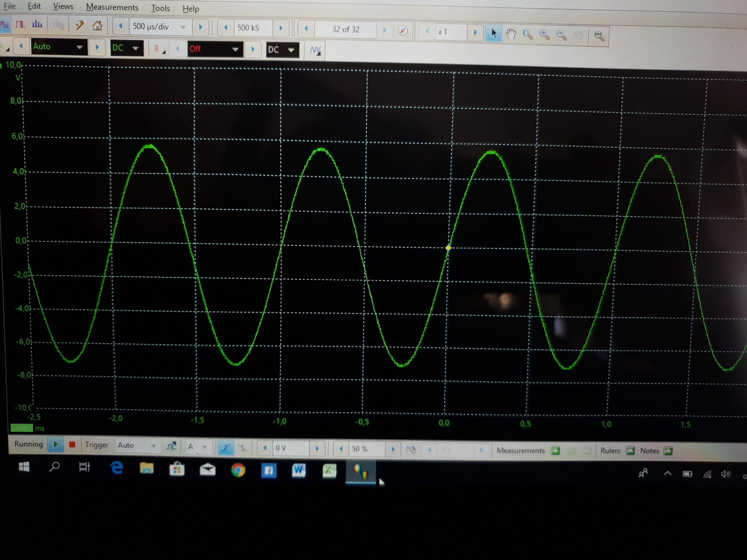This screenshot has width=747, height=560.
Task: Open Windows Start menu
Action: click(x=24, y=467)
